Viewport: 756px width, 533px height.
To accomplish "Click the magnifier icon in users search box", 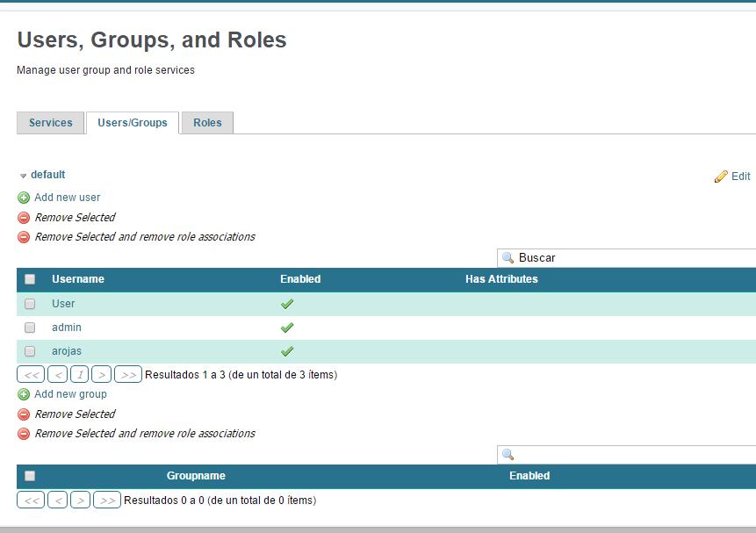I will tap(508, 258).
